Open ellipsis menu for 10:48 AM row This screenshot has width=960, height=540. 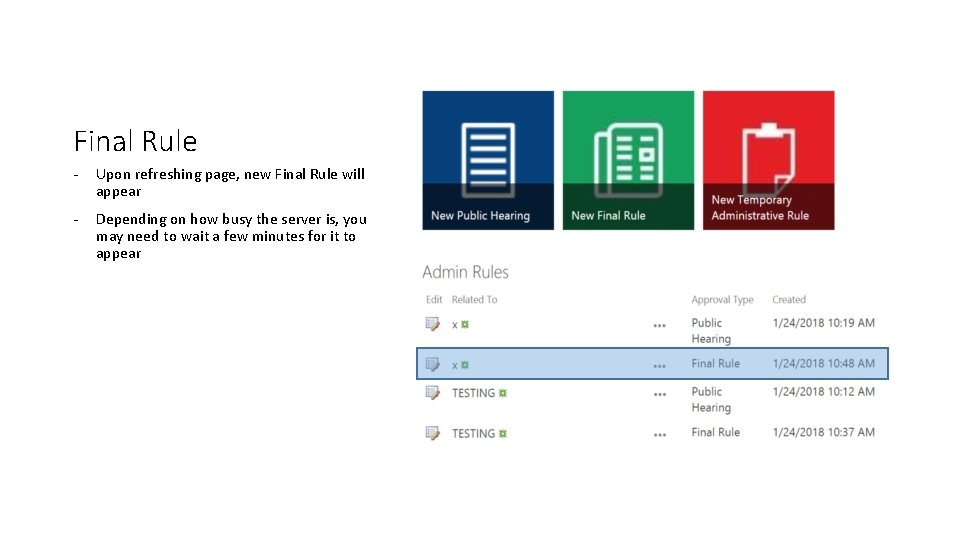[x=659, y=366]
